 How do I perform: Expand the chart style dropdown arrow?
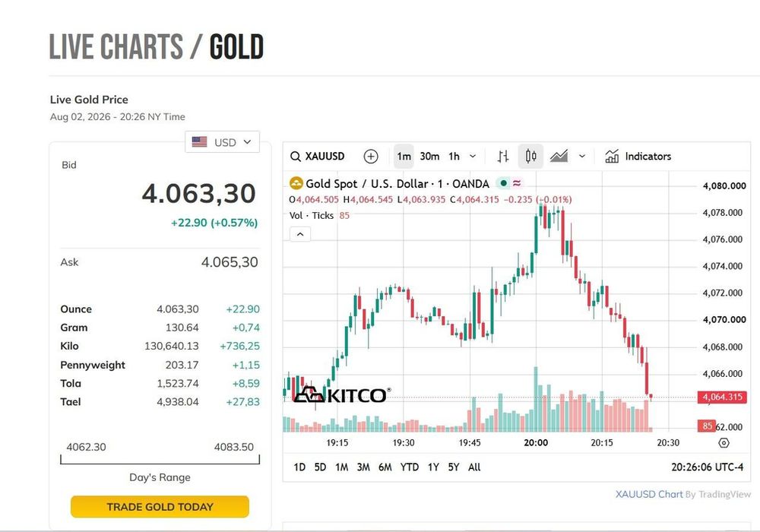pos(582,157)
